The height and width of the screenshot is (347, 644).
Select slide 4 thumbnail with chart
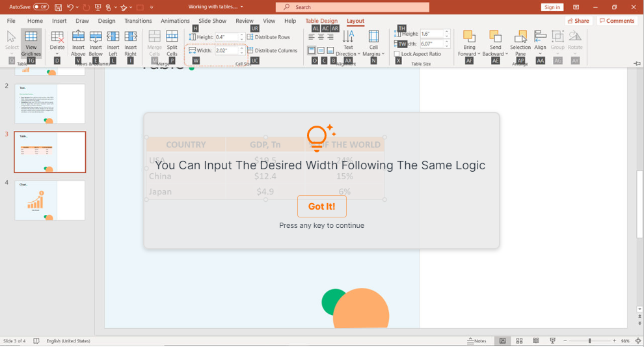[x=49, y=201]
